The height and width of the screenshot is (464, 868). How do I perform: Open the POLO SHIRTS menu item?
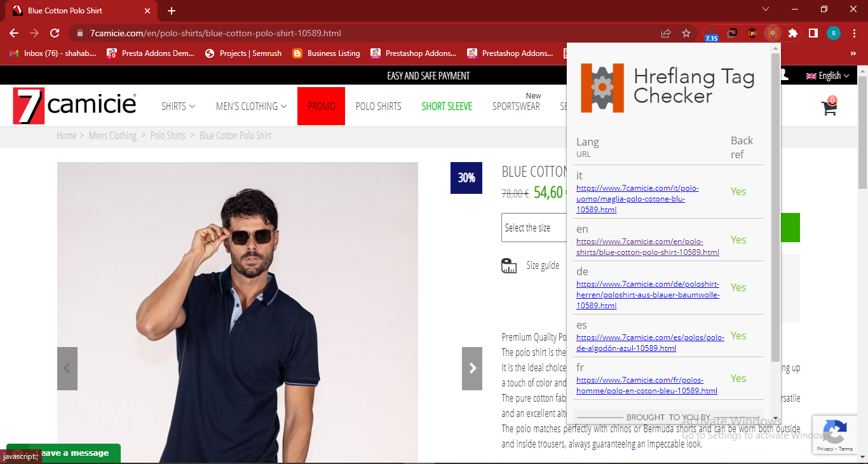click(378, 106)
